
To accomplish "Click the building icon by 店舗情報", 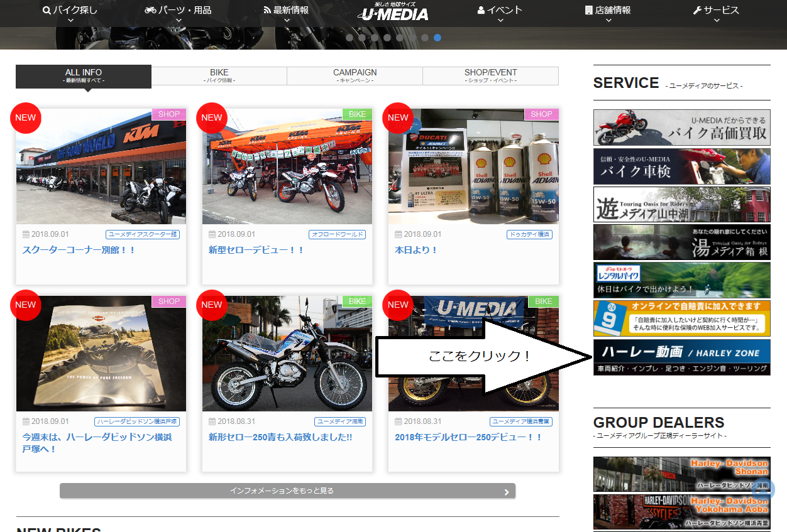I will (588, 11).
